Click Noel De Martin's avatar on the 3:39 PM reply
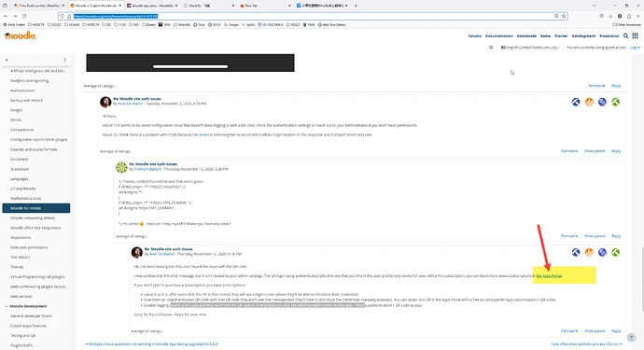The height and width of the screenshot is (350, 644). pos(105,102)
